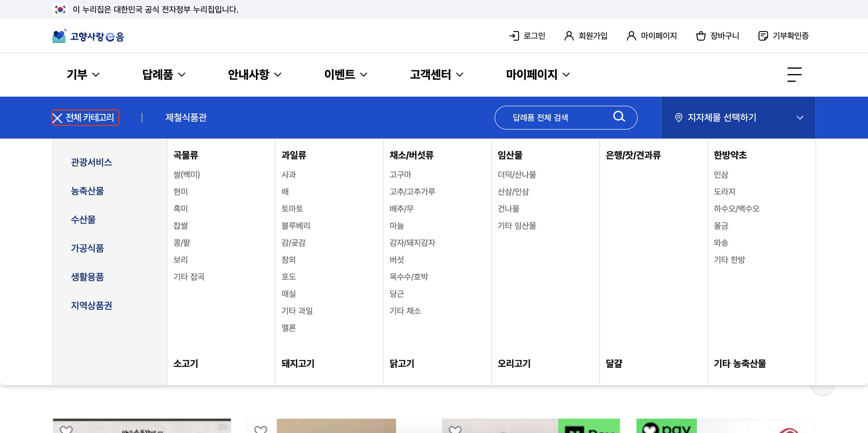The height and width of the screenshot is (433, 868).
Task: Open the hamburger menu icon
Action: point(794,75)
